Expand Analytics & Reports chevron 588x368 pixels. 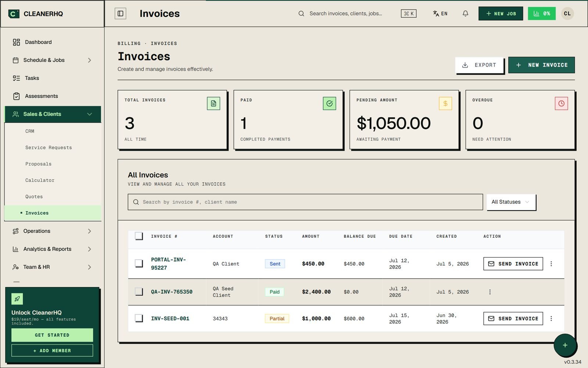89,249
